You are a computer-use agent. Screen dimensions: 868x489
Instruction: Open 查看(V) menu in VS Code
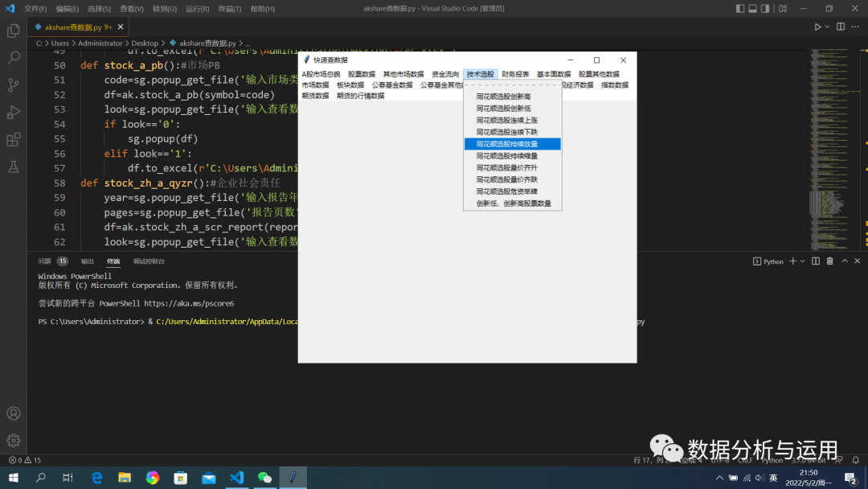(x=132, y=9)
